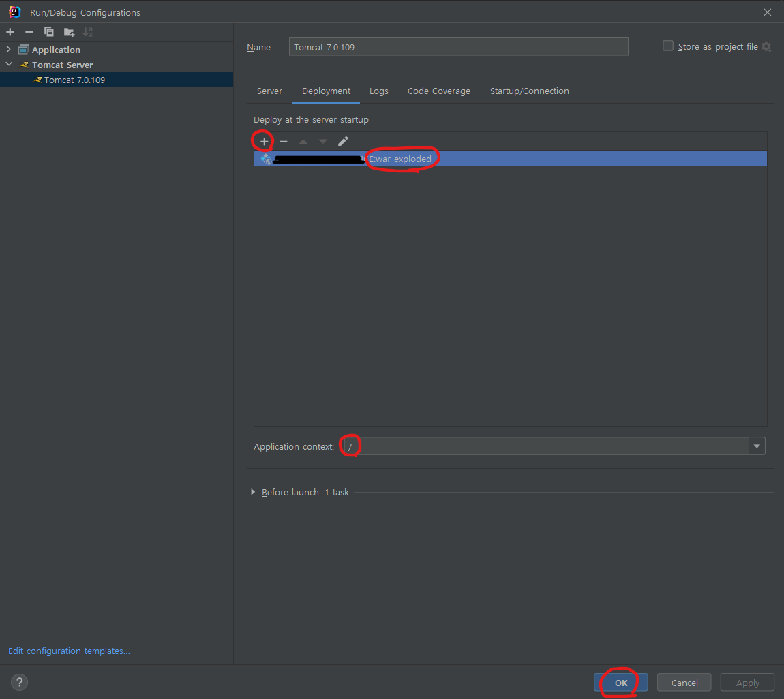Confirm with the OK button
The height and width of the screenshot is (699, 784).
(x=621, y=683)
